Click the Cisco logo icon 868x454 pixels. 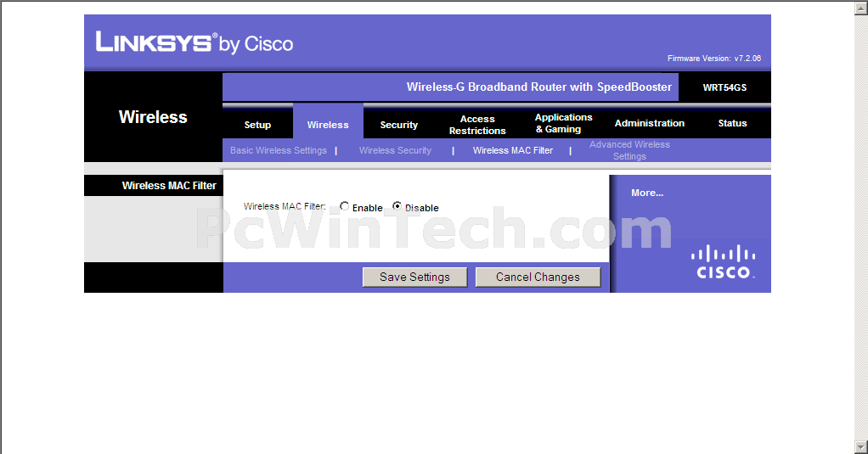coord(723,262)
